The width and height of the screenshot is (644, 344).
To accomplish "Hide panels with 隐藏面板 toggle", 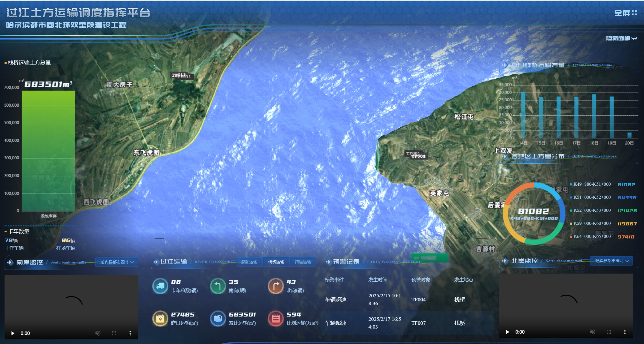I will tap(621, 38).
